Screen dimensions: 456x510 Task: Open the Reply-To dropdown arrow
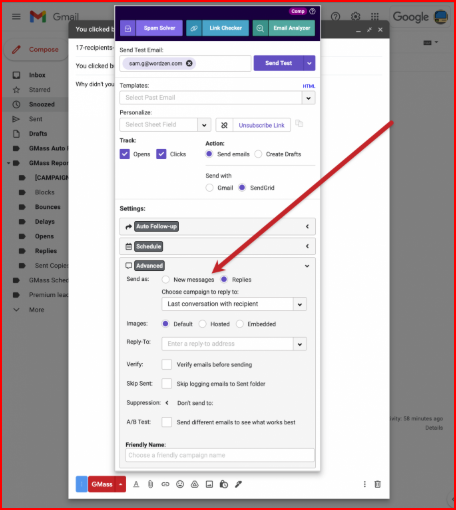[300, 344]
